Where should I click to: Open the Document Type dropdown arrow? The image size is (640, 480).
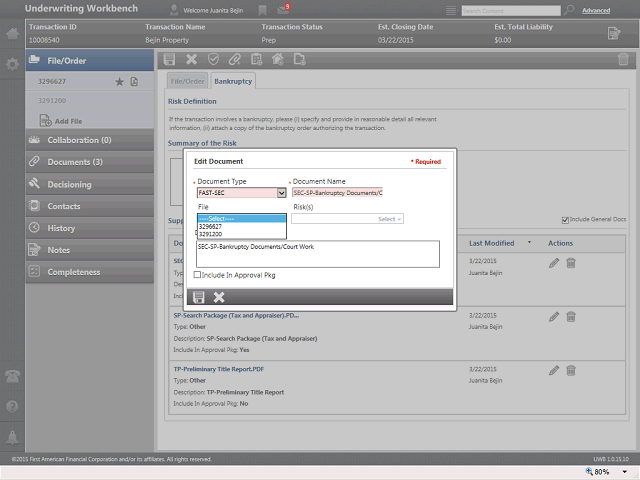[282, 193]
